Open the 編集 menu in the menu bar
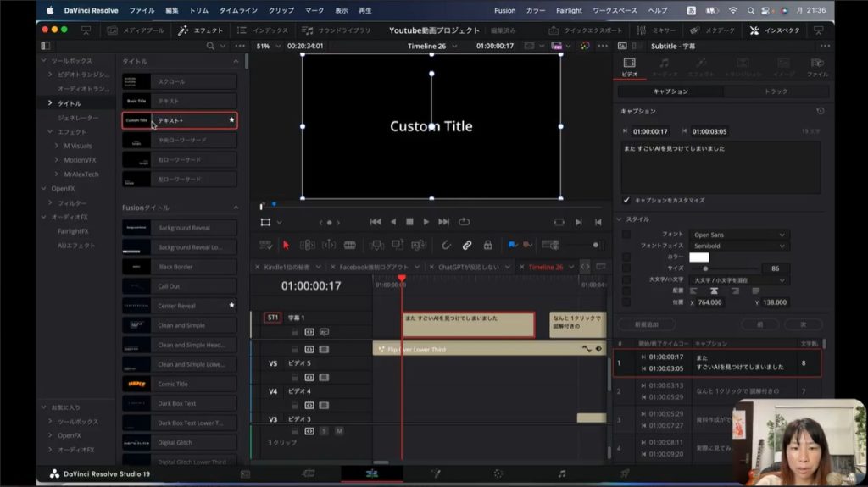Viewport: 868px width, 487px height. 172,10
